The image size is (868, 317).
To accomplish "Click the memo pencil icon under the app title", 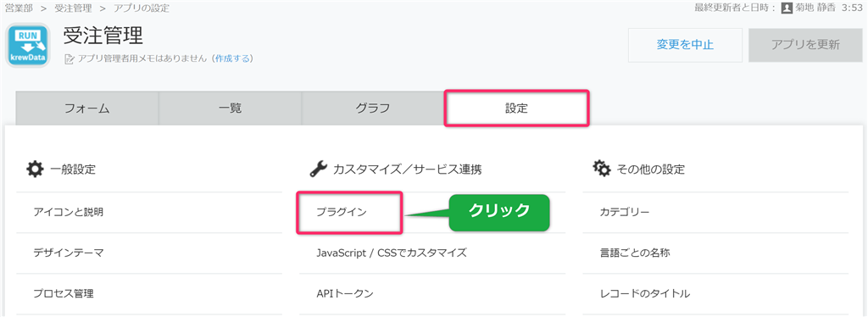I will 70,58.
